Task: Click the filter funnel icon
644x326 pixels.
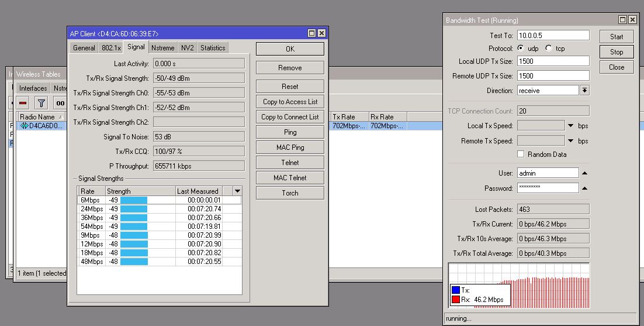Action: (x=41, y=103)
